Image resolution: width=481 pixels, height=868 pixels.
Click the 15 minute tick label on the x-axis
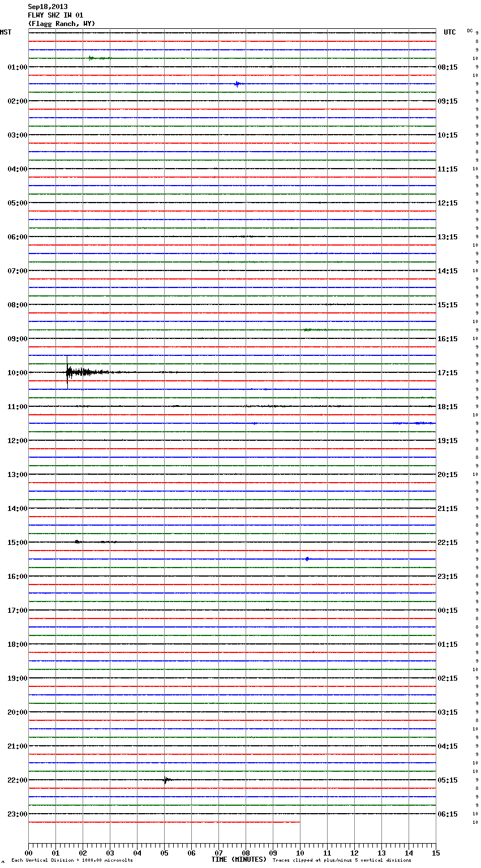pos(436,853)
